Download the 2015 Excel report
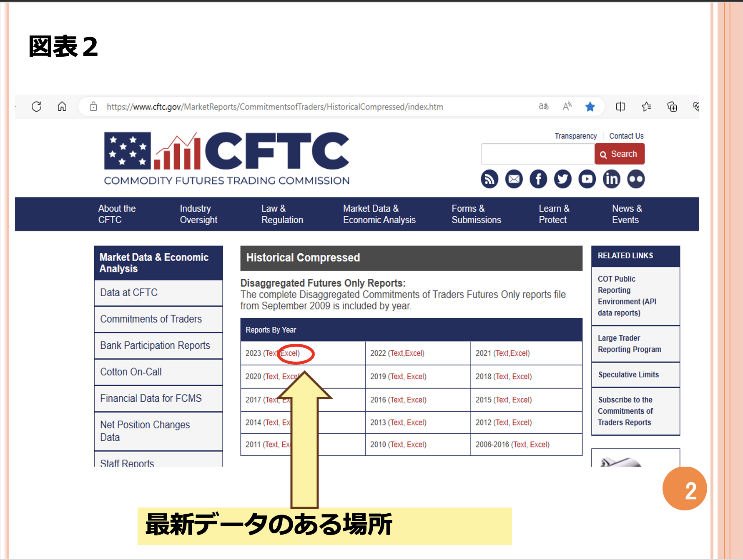 click(521, 400)
